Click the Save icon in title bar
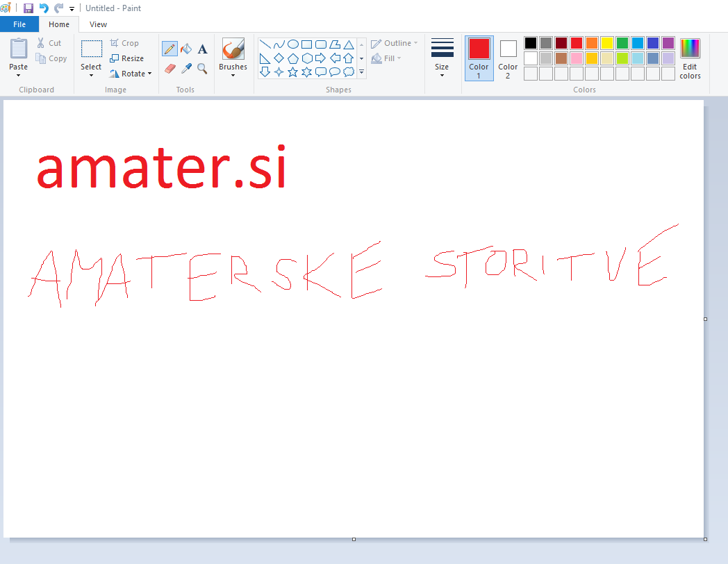Viewport: 728px width, 564px height. [x=28, y=8]
